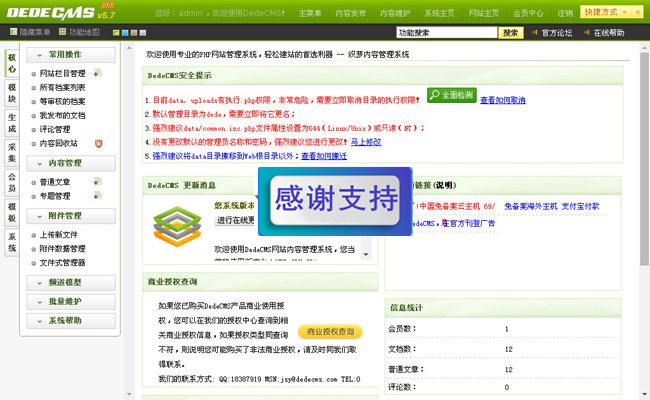Click the main page vertical scrollbar thumb
Image resolution: width=650 pixels, height=400 pixels.
click(644, 158)
